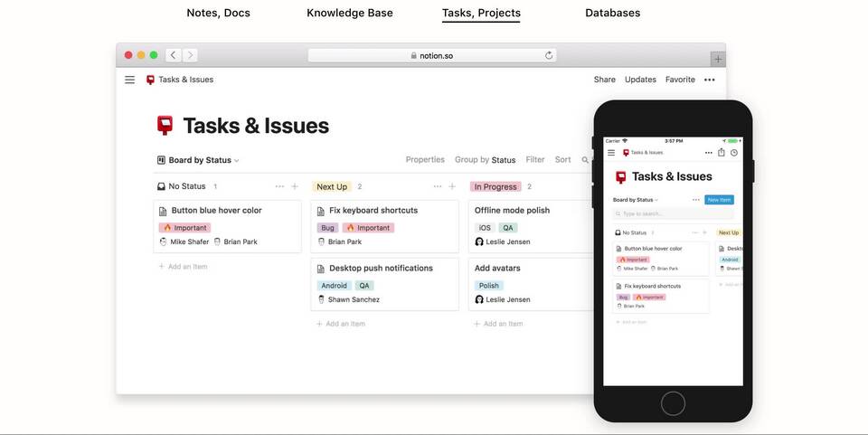868x435 pixels.
Task: Click Favorite in page top bar
Action: [x=680, y=80]
